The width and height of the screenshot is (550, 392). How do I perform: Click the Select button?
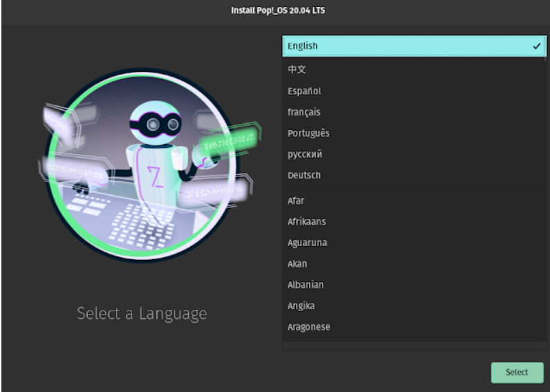[517, 372]
